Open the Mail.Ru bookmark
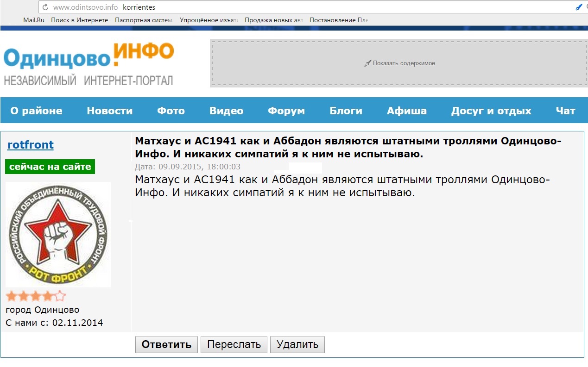The image size is (588, 367). point(34,20)
